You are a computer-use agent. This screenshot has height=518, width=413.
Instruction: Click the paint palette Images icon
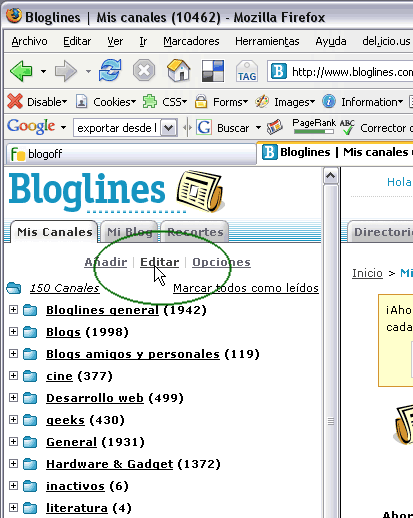pyautogui.click(x=262, y=101)
